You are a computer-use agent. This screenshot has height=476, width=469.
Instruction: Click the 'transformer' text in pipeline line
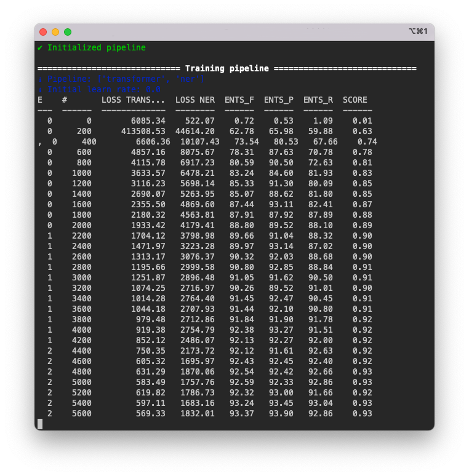pyautogui.click(x=130, y=79)
